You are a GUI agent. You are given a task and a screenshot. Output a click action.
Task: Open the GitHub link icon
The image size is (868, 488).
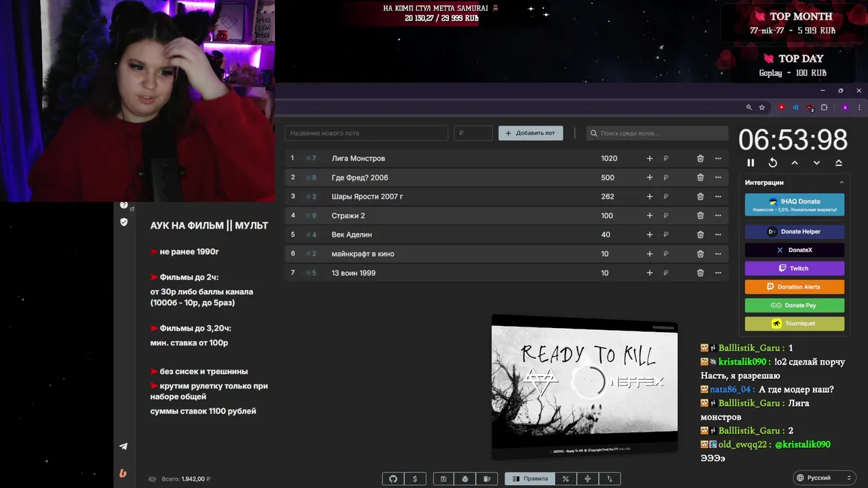[393, 479]
